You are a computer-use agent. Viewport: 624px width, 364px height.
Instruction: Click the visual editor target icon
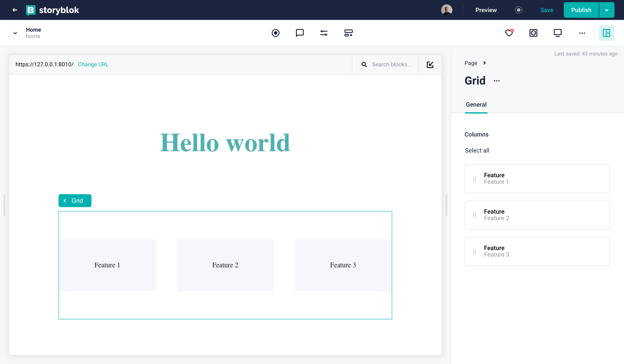[275, 33]
